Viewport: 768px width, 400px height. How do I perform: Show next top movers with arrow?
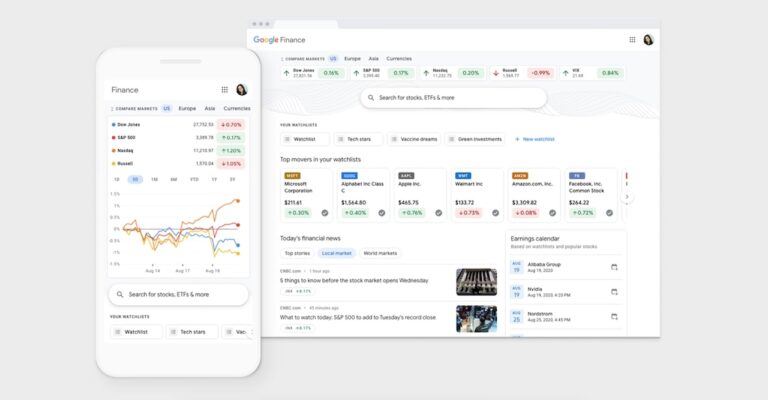coord(627,197)
